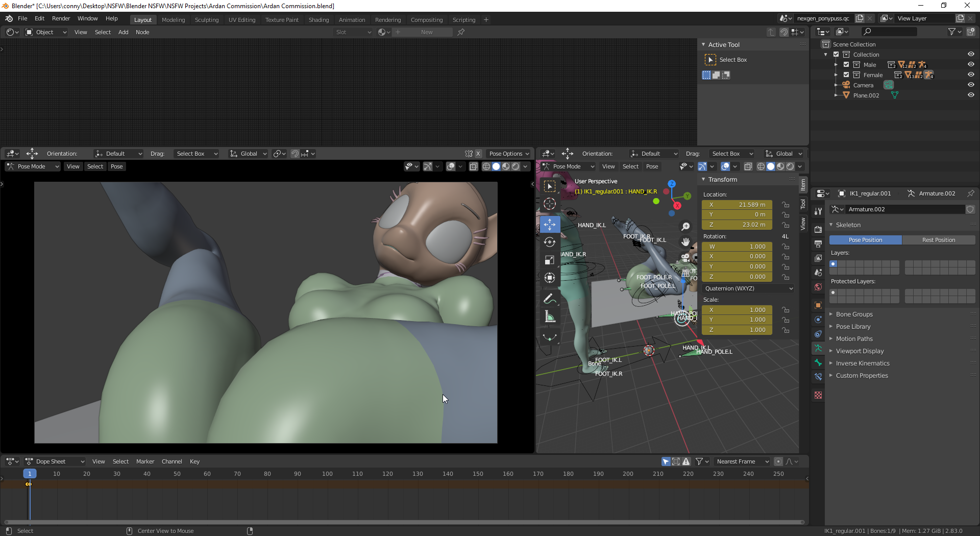Activate the Annotate pencil tool
Screen dimensions: 980x536
click(550, 299)
